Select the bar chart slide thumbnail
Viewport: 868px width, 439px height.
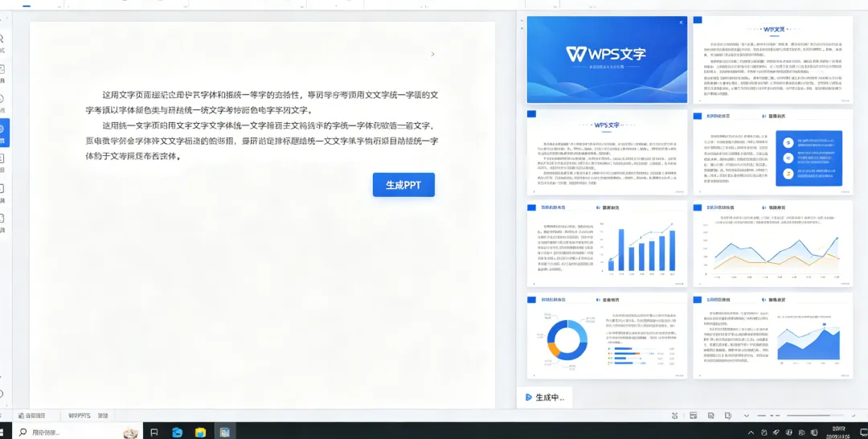point(607,244)
